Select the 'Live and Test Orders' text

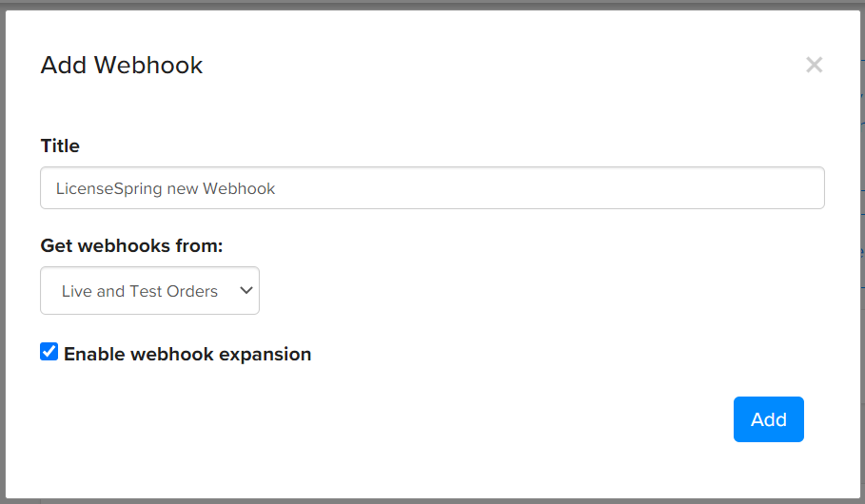140,291
